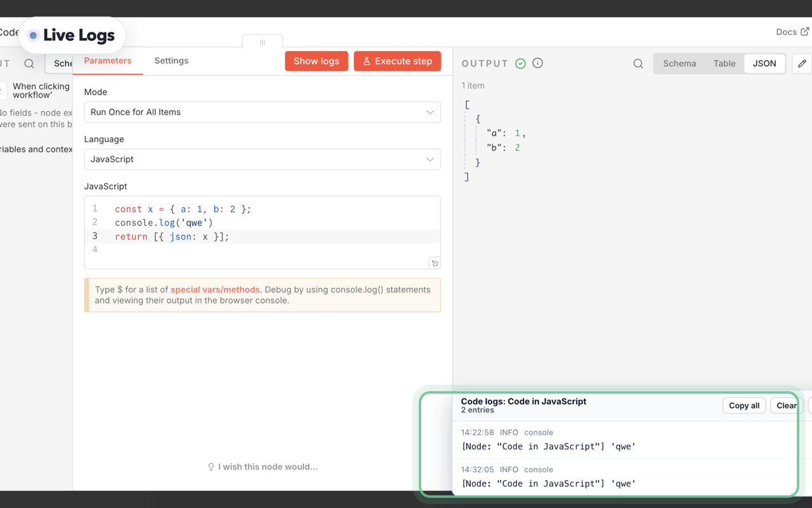Click the 'special vars/methods' link

coord(215,290)
